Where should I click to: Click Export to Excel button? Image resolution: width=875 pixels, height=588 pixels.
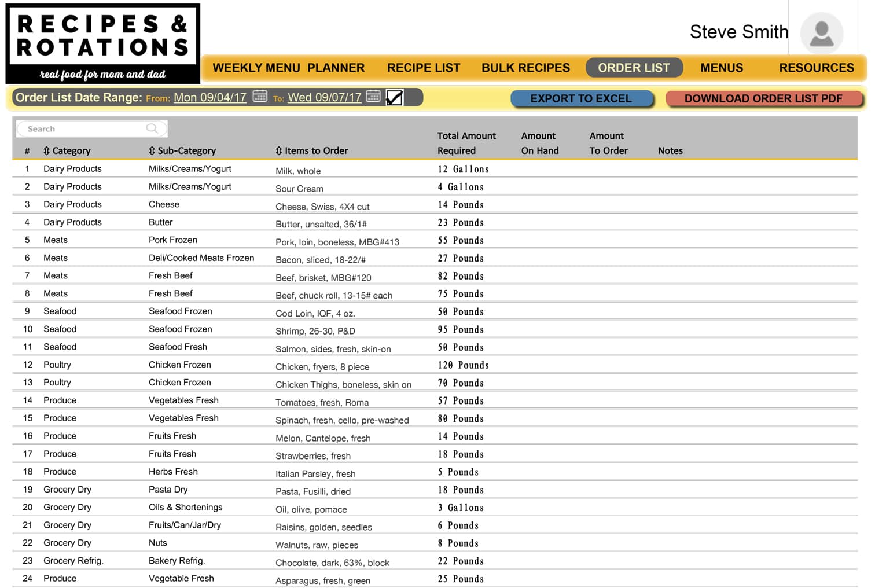pyautogui.click(x=582, y=99)
